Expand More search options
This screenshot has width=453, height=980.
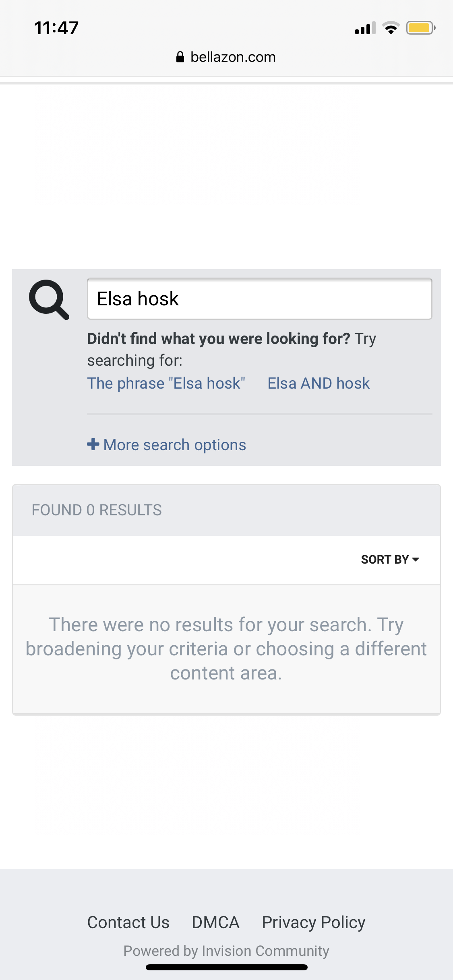click(174, 445)
